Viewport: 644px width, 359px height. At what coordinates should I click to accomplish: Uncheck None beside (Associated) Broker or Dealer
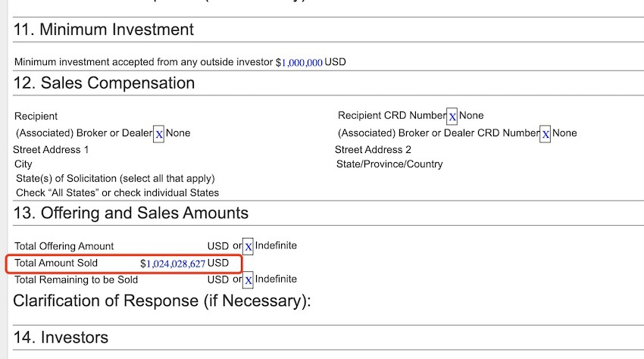click(x=159, y=134)
